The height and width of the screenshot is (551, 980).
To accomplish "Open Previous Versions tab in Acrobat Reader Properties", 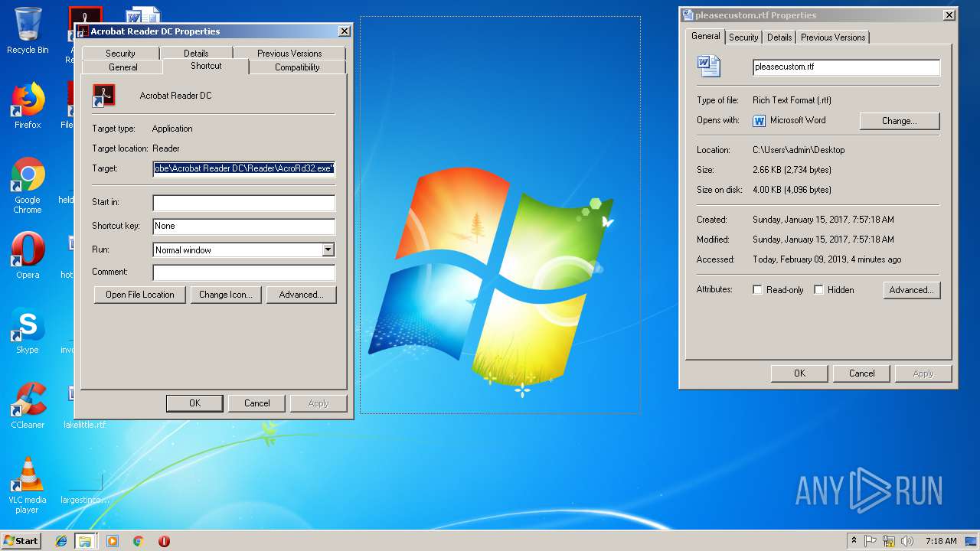I will point(289,54).
